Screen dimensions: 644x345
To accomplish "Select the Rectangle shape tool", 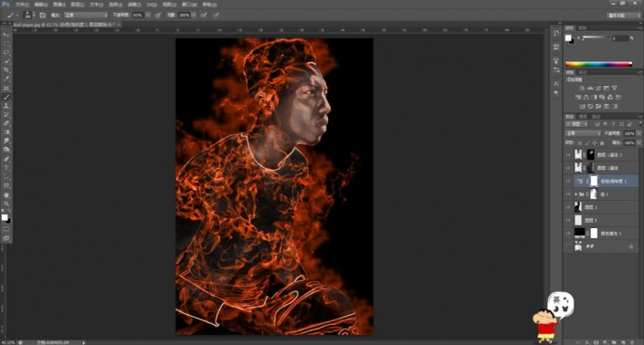I will 6,185.
